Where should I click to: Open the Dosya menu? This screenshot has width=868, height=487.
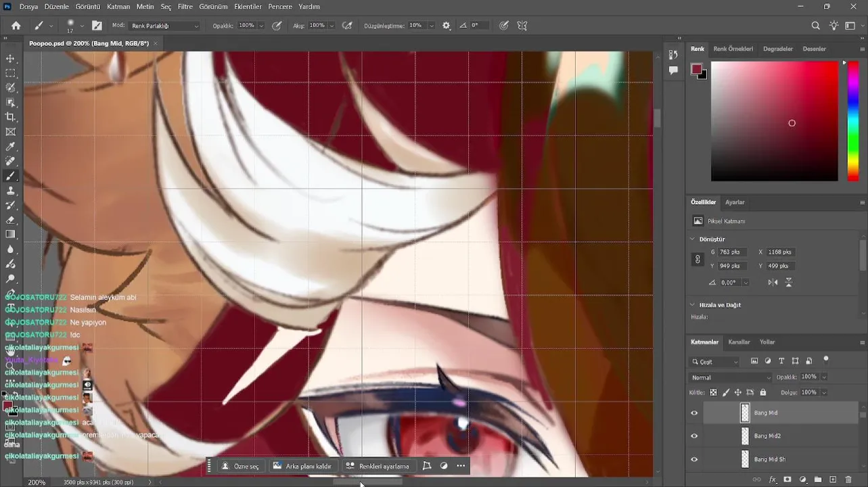[28, 6]
